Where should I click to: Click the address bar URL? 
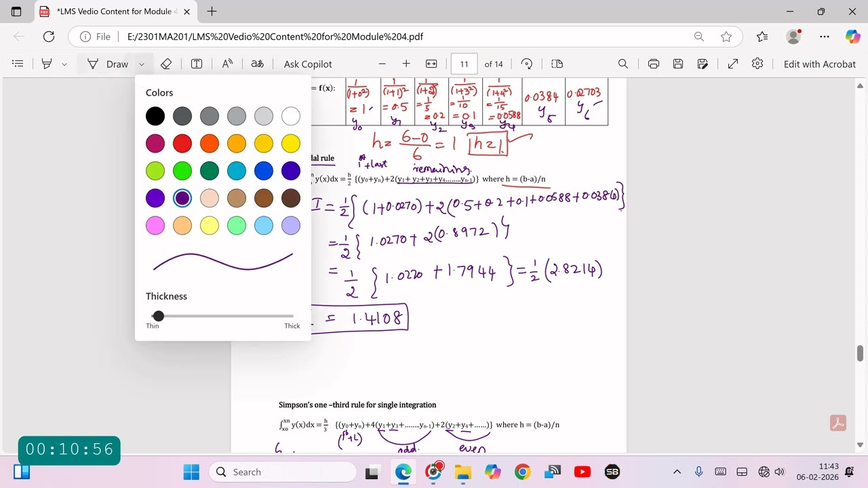coord(275,37)
